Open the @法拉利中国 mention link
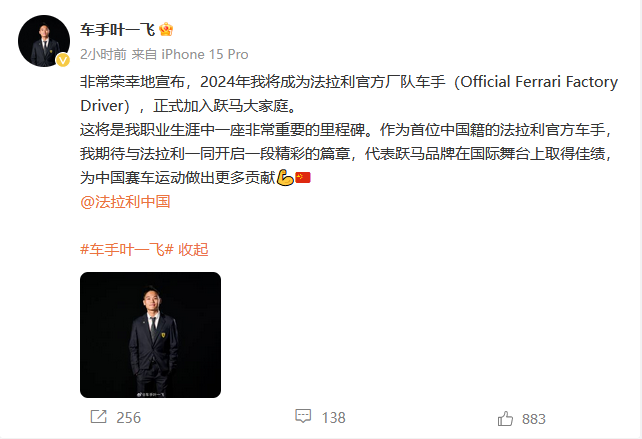This screenshot has height=439, width=642. click(125, 201)
